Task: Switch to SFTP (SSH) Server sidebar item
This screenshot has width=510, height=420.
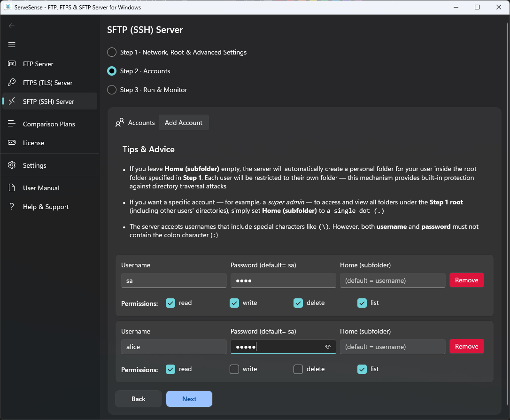Action: 48,101
